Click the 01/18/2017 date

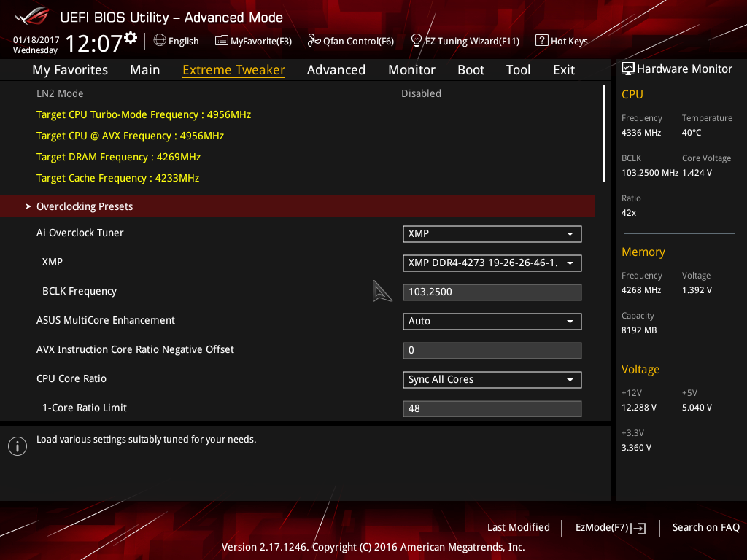[x=36, y=40]
